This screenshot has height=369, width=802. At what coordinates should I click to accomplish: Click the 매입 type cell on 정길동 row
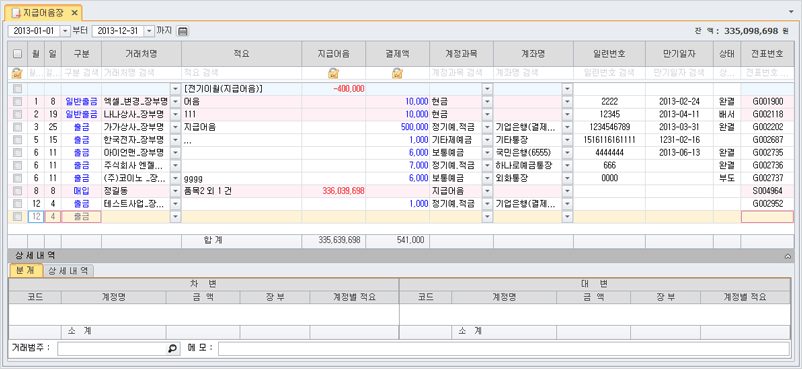81,191
